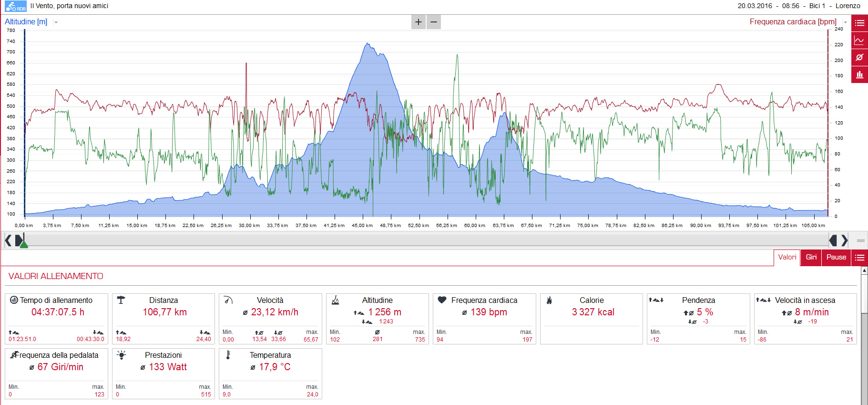The width and height of the screenshot is (868, 405).
Task: Click the uphill time 01:23:51.0
Action: point(22,340)
